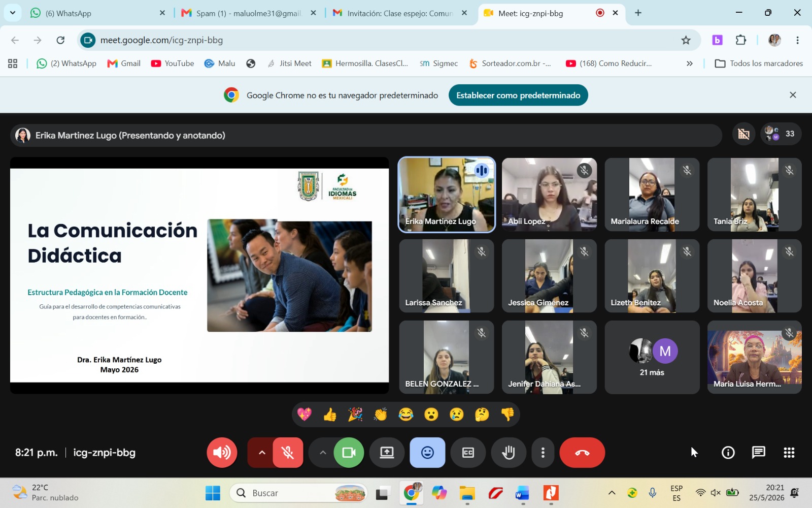812x508 pixels.
Task: Select Erika Martinez Lugo video tile
Action: [x=447, y=195]
